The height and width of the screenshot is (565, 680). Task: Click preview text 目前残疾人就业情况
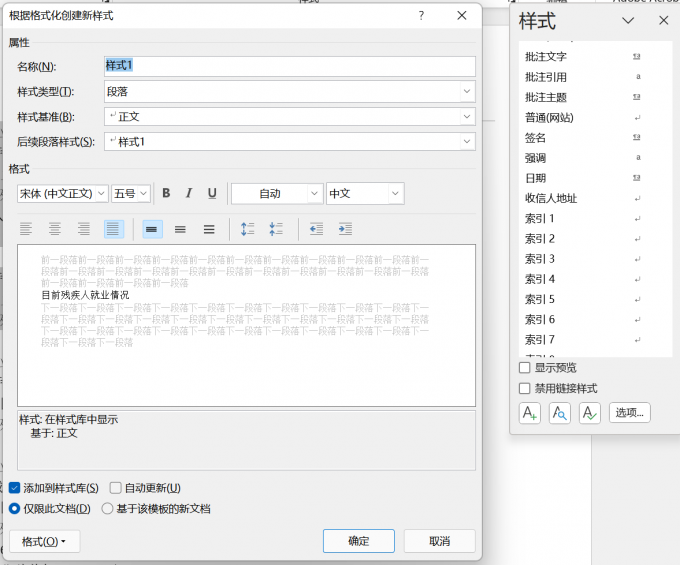point(85,295)
